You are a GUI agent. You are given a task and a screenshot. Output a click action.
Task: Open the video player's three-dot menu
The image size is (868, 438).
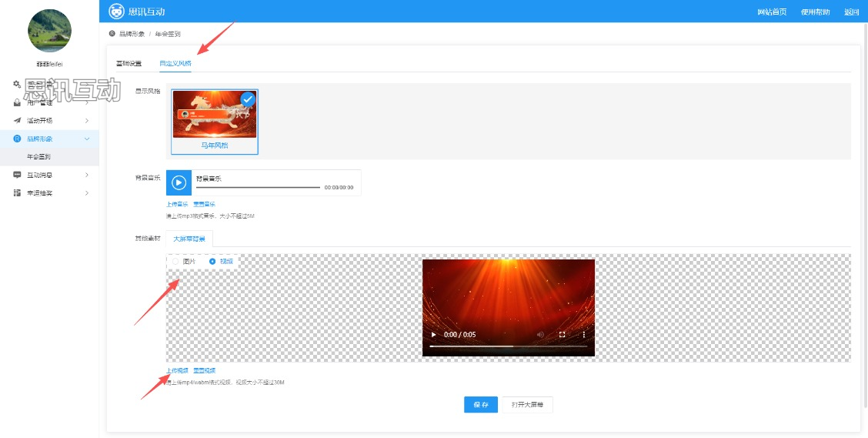[583, 335]
